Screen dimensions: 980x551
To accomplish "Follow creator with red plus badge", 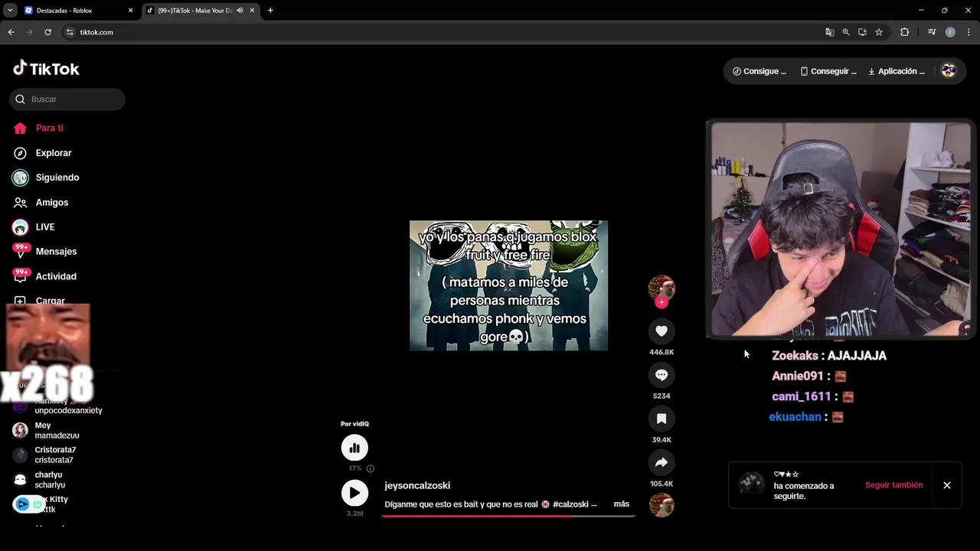I will [661, 302].
